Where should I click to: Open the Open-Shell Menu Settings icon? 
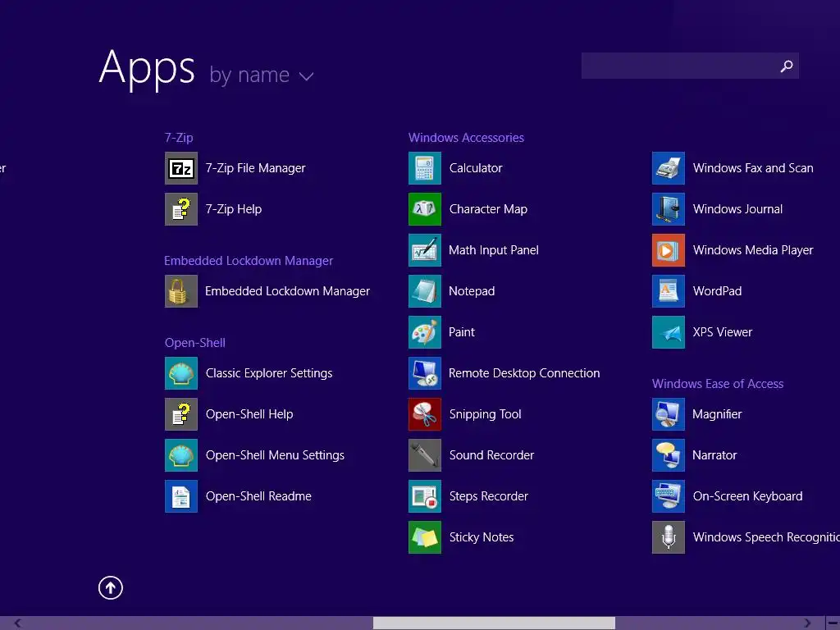[181, 455]
